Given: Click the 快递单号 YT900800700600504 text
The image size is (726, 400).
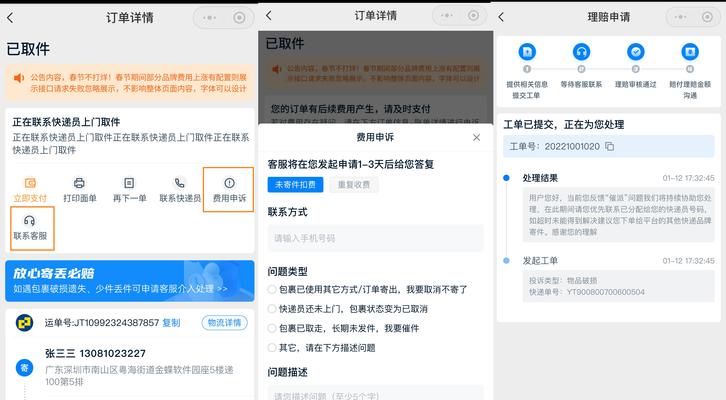Looking at the screenshot, I should click(587, 292).
